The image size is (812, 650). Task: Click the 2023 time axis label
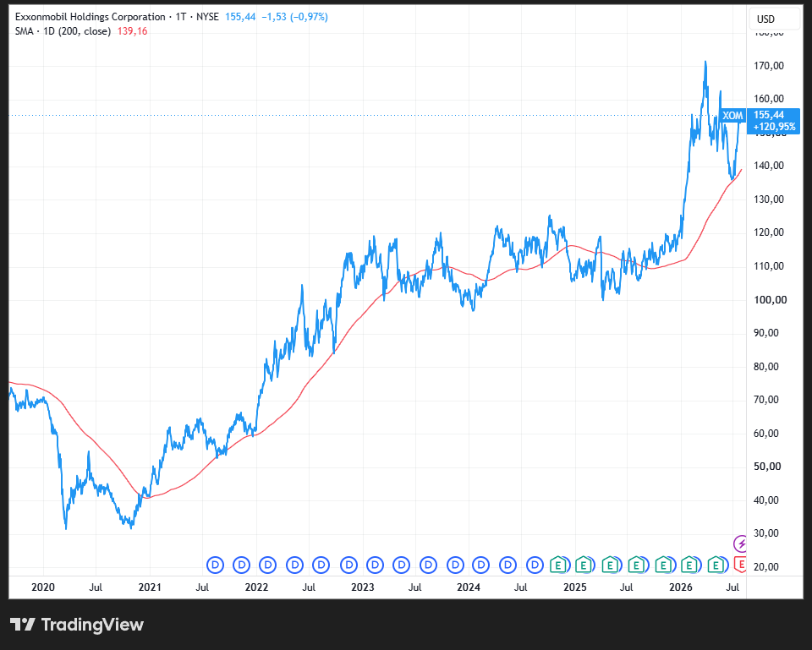(363, 587)
